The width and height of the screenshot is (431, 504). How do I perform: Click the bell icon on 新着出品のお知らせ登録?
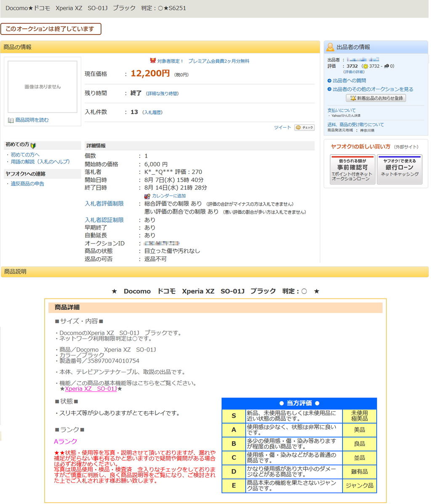click(x=353, y=98)
